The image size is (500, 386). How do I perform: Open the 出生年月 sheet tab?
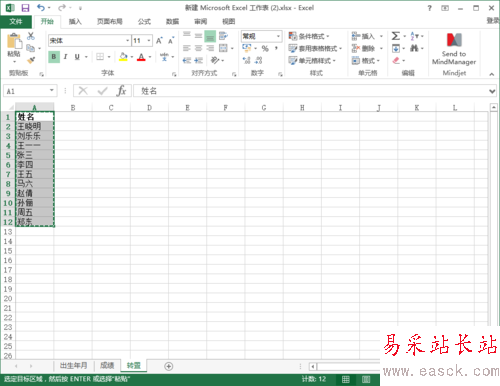(73, 366)
